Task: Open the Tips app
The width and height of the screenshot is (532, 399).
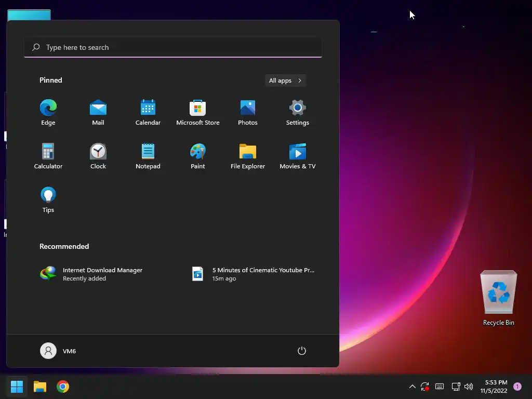Action: pyautogui.click(x=48, y=200)
